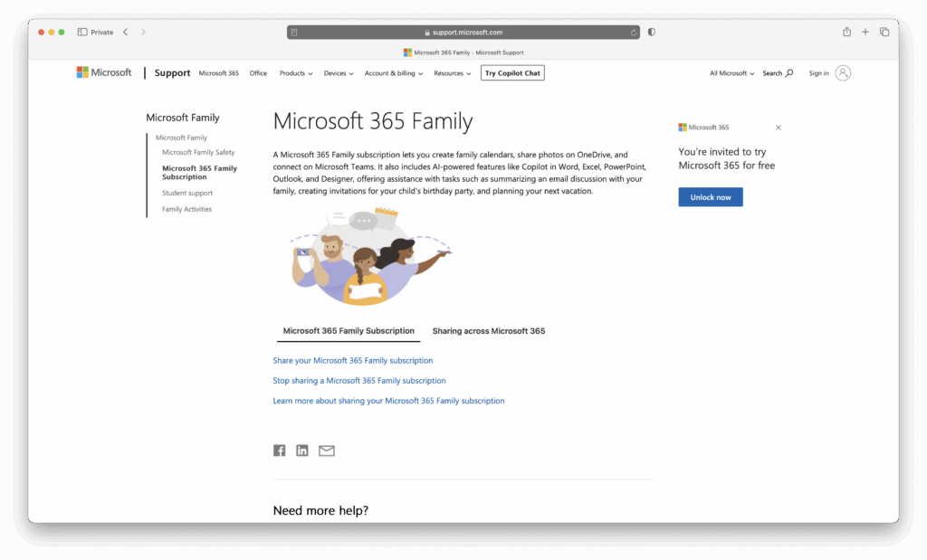
Task: Expand the Devices dropdown menu
Action: (x=339, y=73)
